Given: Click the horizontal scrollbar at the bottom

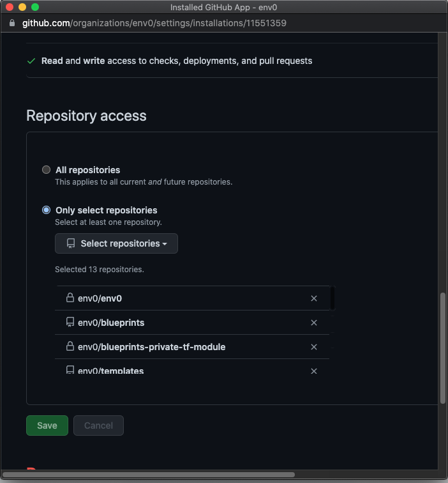Looking at the screenshot, I should coord(148,475).
